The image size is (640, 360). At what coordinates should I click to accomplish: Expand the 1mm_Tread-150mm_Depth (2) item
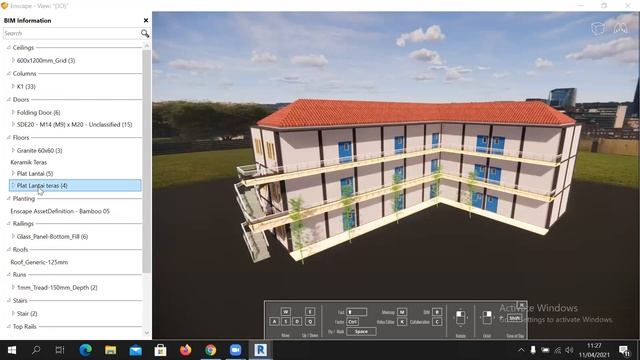click(x=13, y=287)
